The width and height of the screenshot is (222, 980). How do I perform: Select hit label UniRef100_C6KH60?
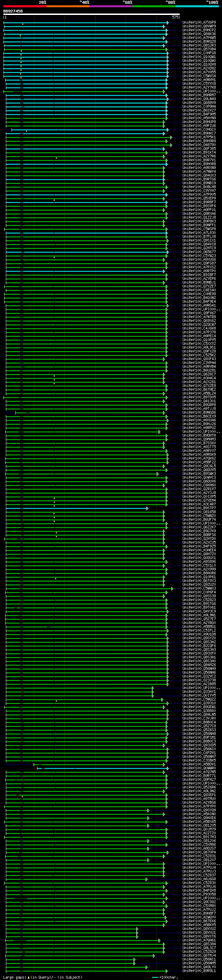click(x=199, y=485)
